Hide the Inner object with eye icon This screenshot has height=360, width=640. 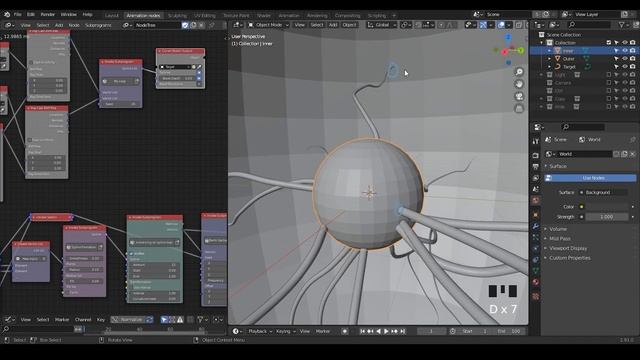(x=624, y=51)
